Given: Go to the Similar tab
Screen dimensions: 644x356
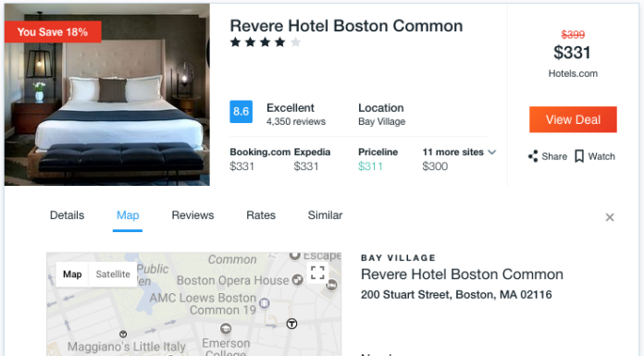Looking at the screenshot, I should click(325, 215).
